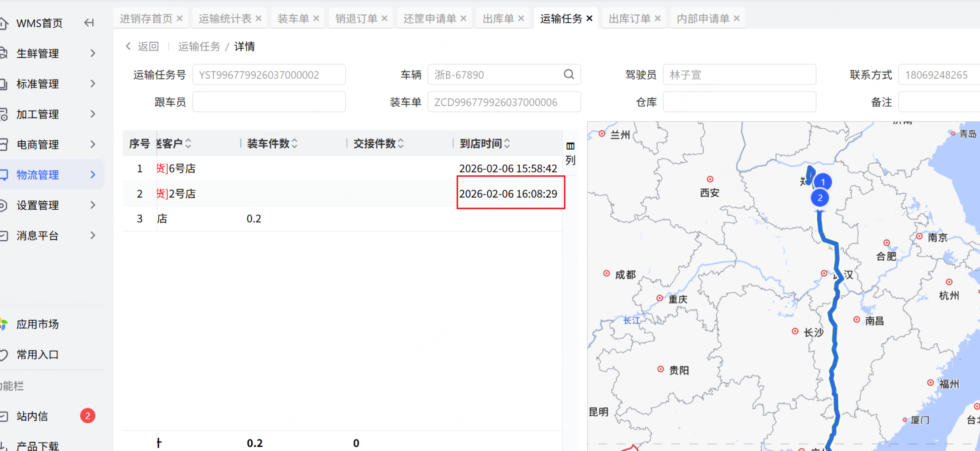Viewport: 980px width, 451px height.
Task: Click the back chevron icon
Action: pos(128,46)
